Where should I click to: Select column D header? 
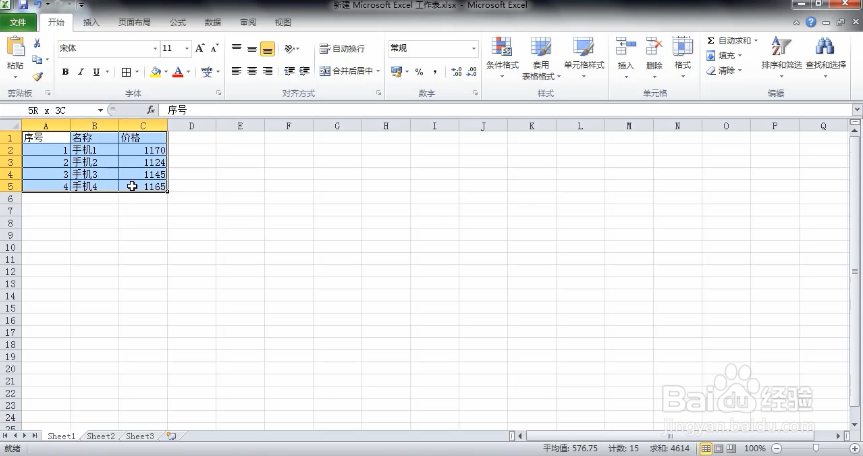[x=192, y=126]
